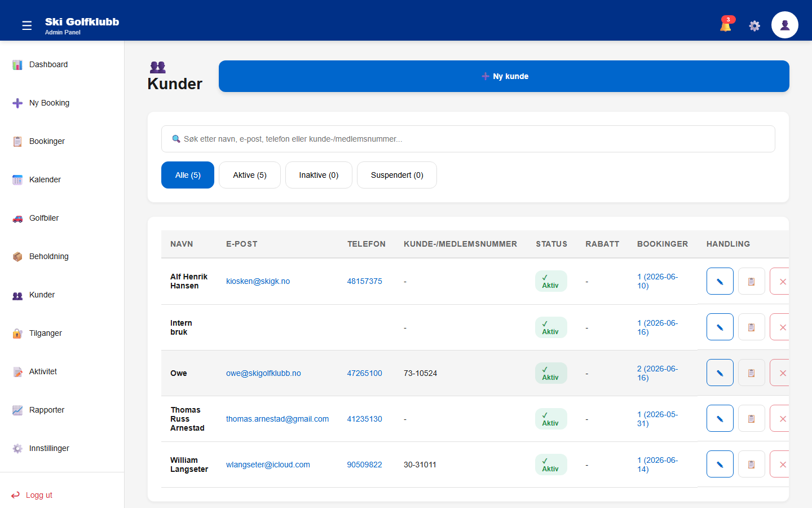This screenshot has width=812, height=508.
Task: Filter by Suspendert (0) customers
Action: (397, 175)
